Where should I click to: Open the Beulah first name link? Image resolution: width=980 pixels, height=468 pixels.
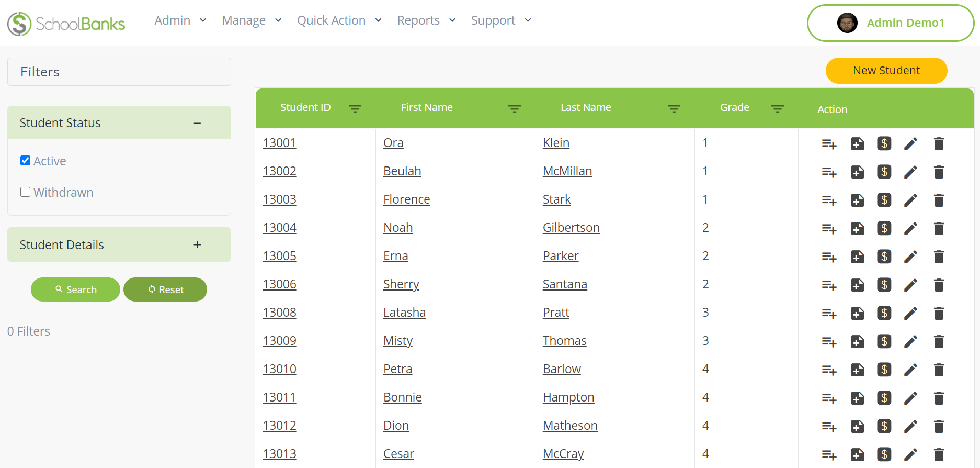coord(402,171)
